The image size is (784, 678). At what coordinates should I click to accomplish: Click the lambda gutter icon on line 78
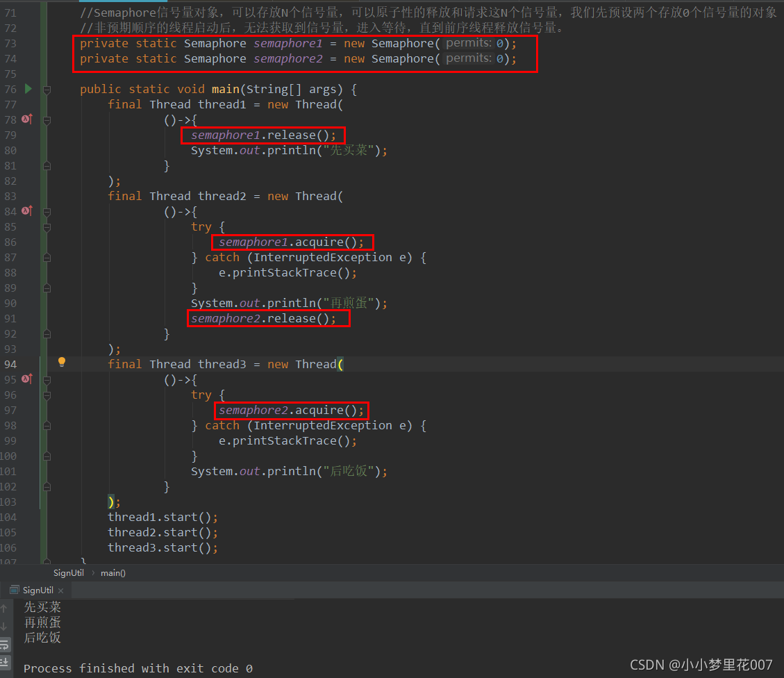[28, 119]
